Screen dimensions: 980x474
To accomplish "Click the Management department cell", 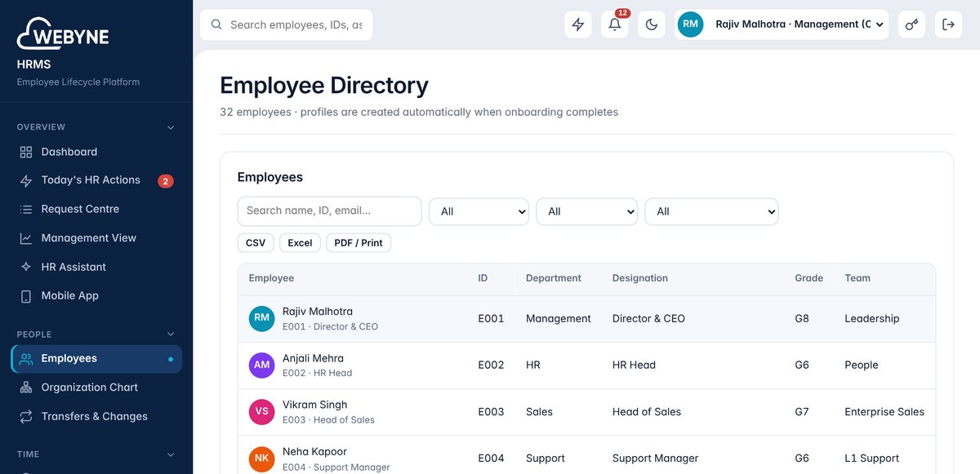I will (559, 319).
